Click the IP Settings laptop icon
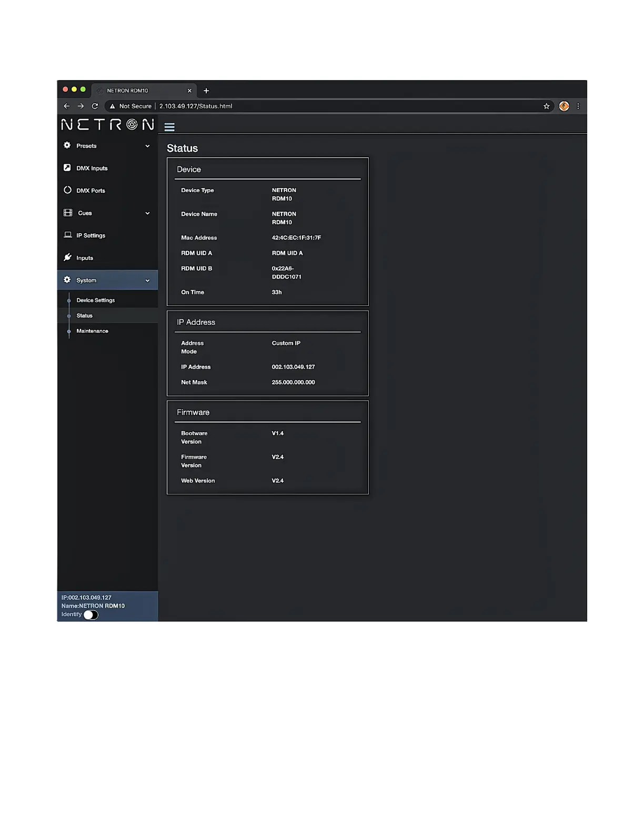 point(68,235)
